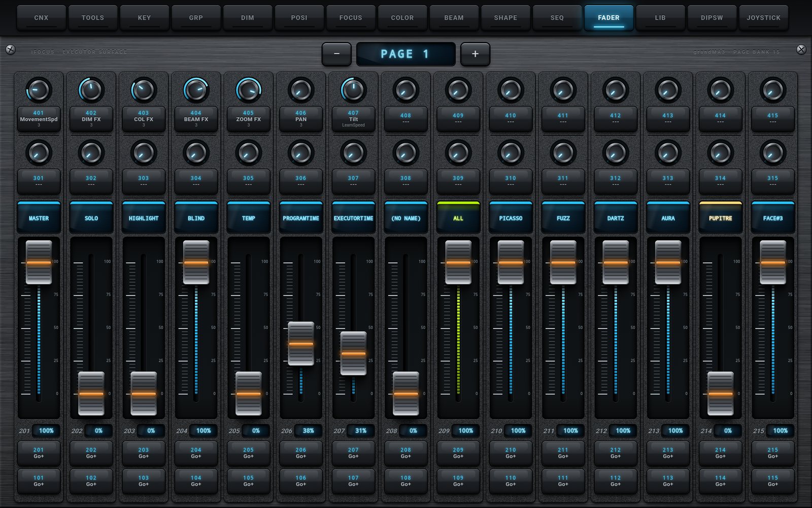Go to next page with plus button
812x508 pixels.
[x=475, y=54]
